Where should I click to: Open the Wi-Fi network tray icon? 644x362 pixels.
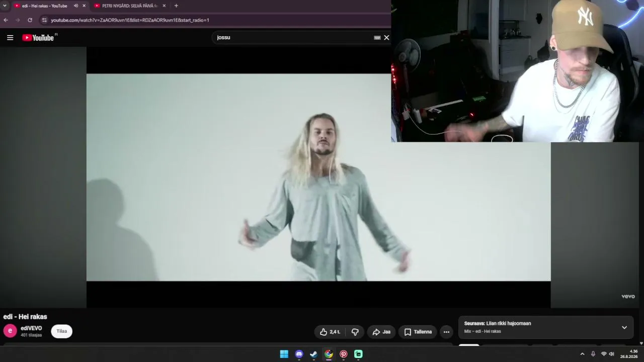pos(604,354)
